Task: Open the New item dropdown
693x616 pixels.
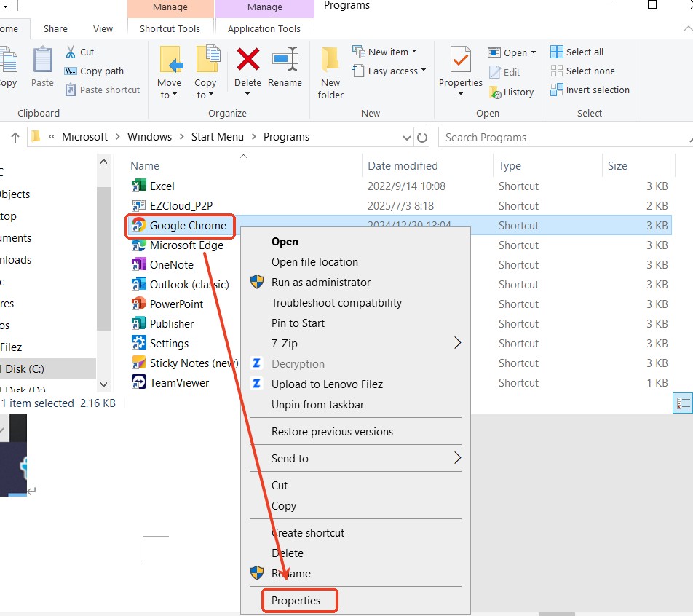Action: click(414, 51)
